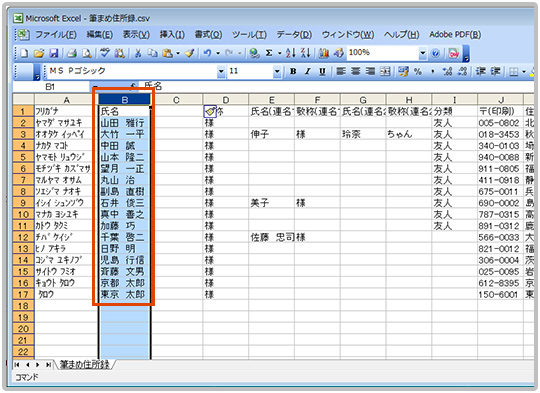Open borders style dropdown arrow
540x393 pixels.
pyautogui.click(x=524, y=72)
